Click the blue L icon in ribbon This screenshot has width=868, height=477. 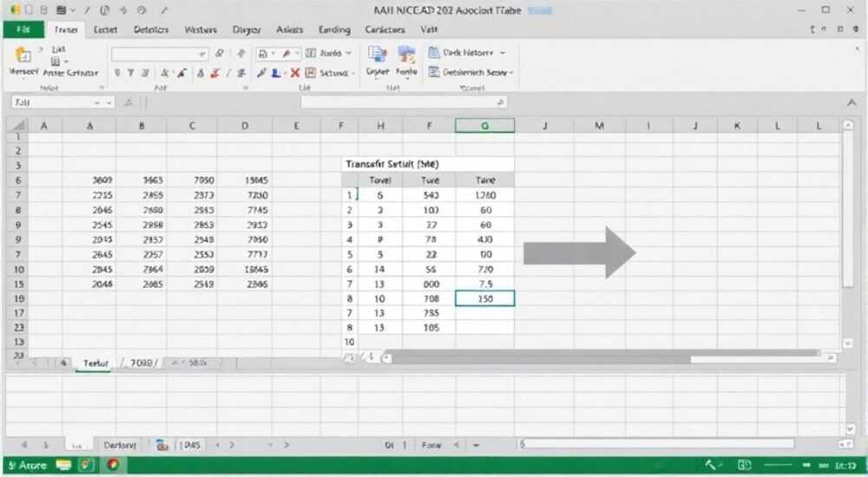[276, 73]
